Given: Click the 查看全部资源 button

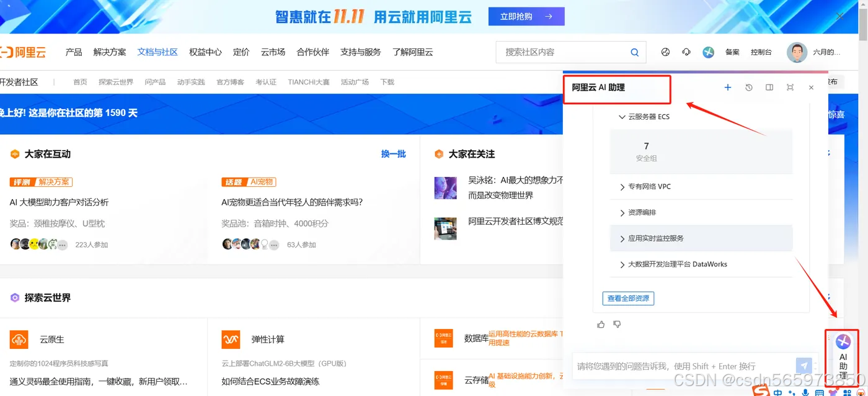Looking at the screenshot, I should click(x=628, y=298).
